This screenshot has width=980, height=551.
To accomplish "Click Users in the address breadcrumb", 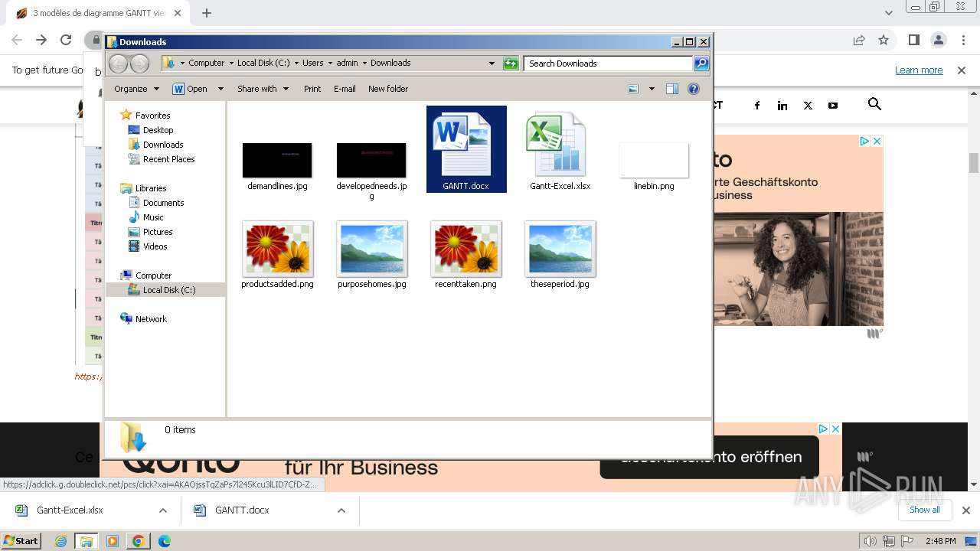I will 312,63.
